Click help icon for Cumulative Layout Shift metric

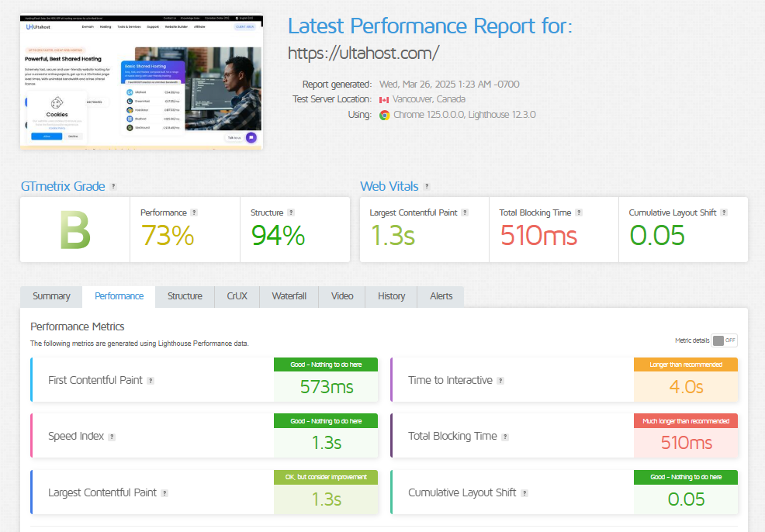[x=524, y=493]
